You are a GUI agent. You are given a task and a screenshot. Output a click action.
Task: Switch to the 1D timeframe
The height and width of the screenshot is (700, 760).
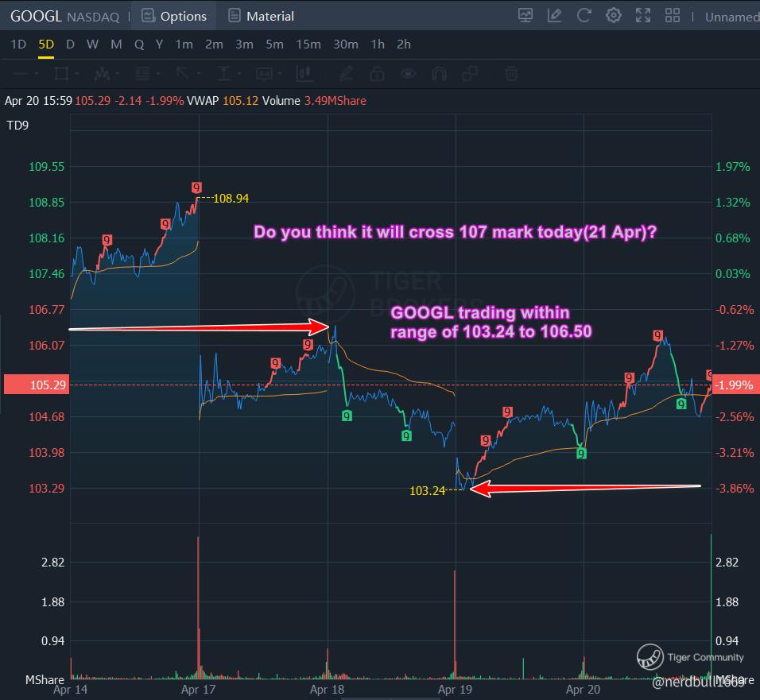coord(18,44)
